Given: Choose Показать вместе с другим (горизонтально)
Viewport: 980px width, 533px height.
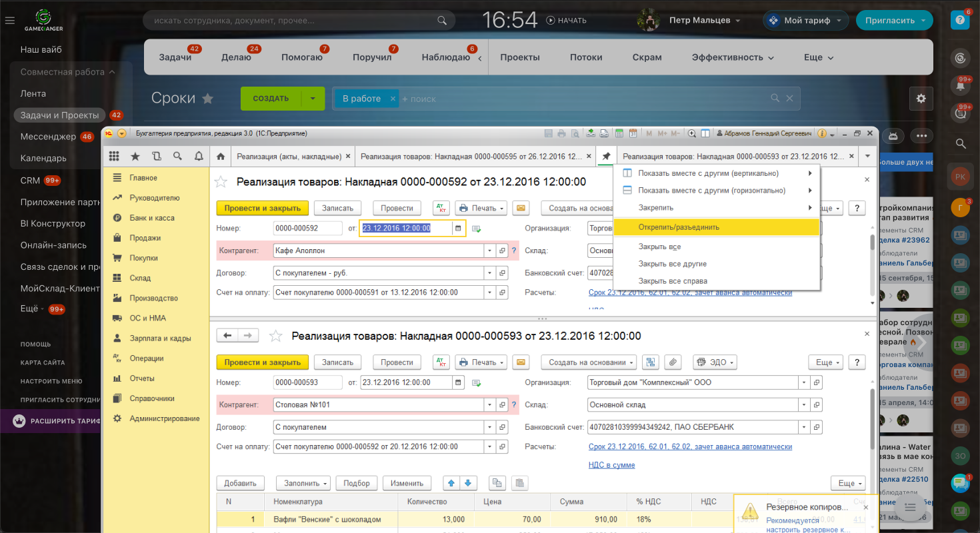Looking at the screenshot, I should 716,191.
